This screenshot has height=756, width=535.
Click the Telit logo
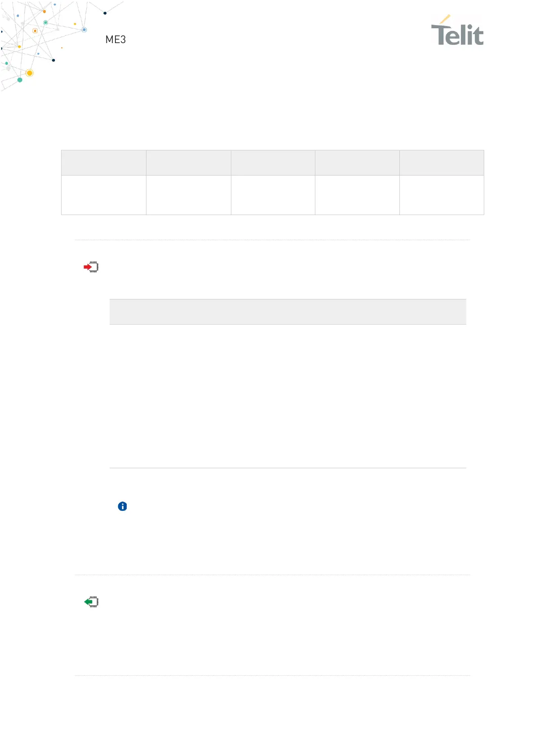click(x=457, y=31)
